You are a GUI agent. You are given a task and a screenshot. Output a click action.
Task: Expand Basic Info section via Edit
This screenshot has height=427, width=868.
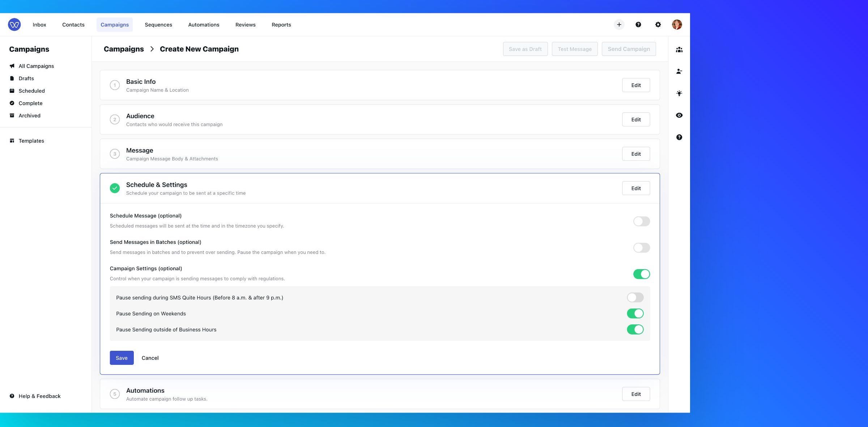636,85
